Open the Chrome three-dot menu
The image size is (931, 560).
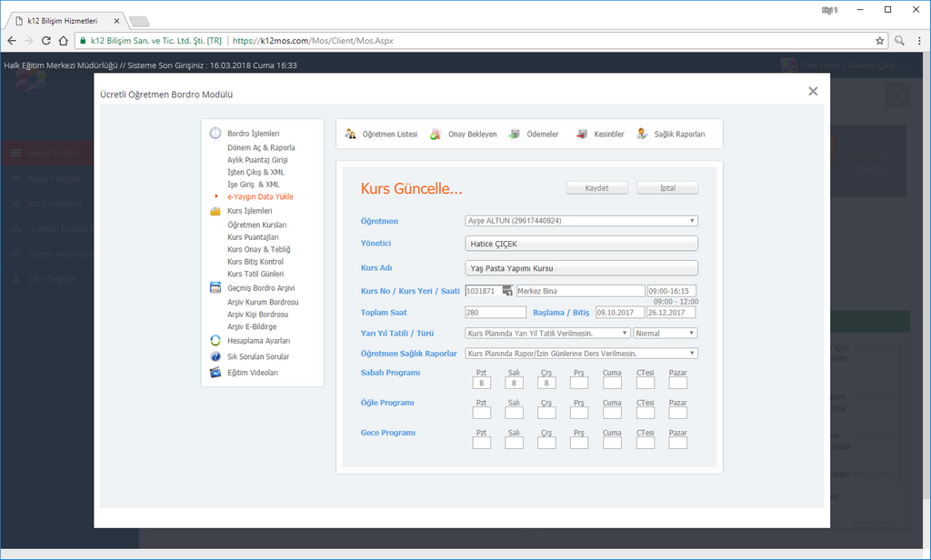click(919, 40)
